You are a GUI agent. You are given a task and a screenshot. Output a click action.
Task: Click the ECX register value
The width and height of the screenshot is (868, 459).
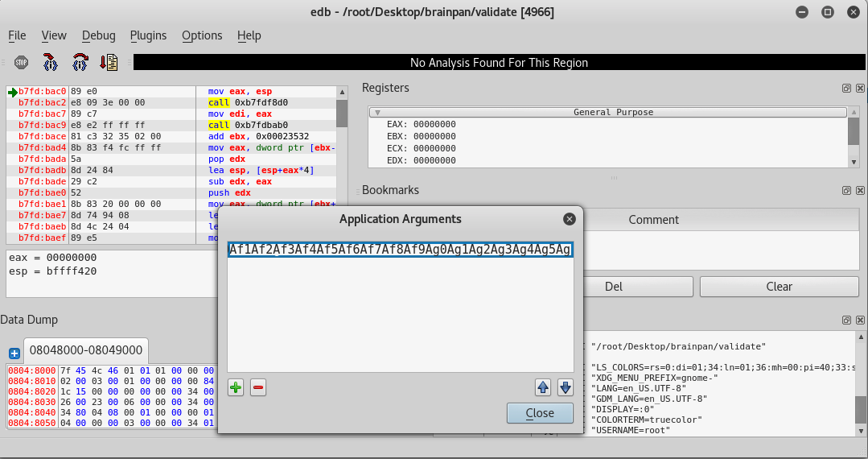[434, 148]
